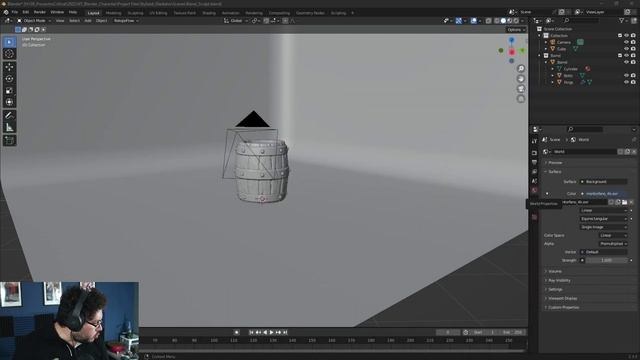This screenshot has height=360, width=640.
Task: Select the Move tool
Action: click(9, 67)
